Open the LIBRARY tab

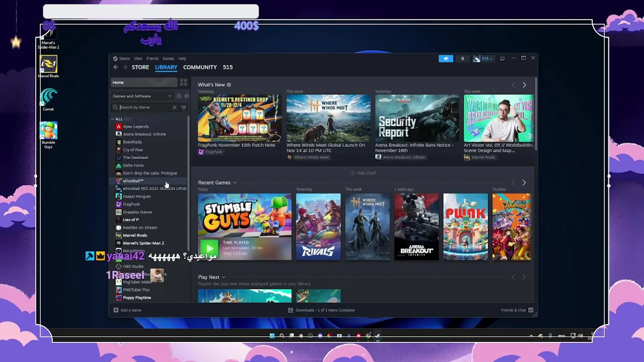pyautogui.click(x=166, y=67)
